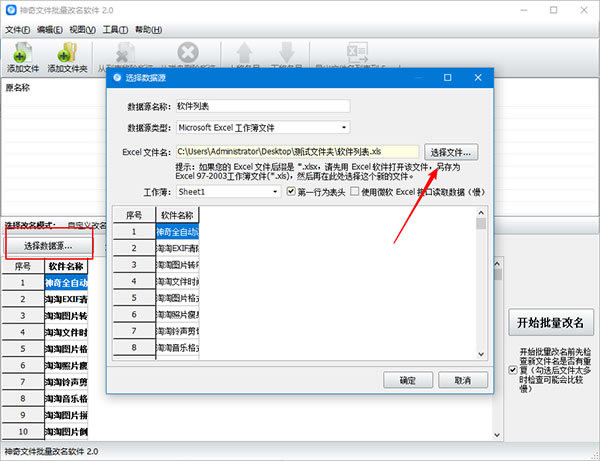Click the 选择数据源 dialog title icon
The height and width of the screenshot is (461, 600).
(x=117, y=78)
